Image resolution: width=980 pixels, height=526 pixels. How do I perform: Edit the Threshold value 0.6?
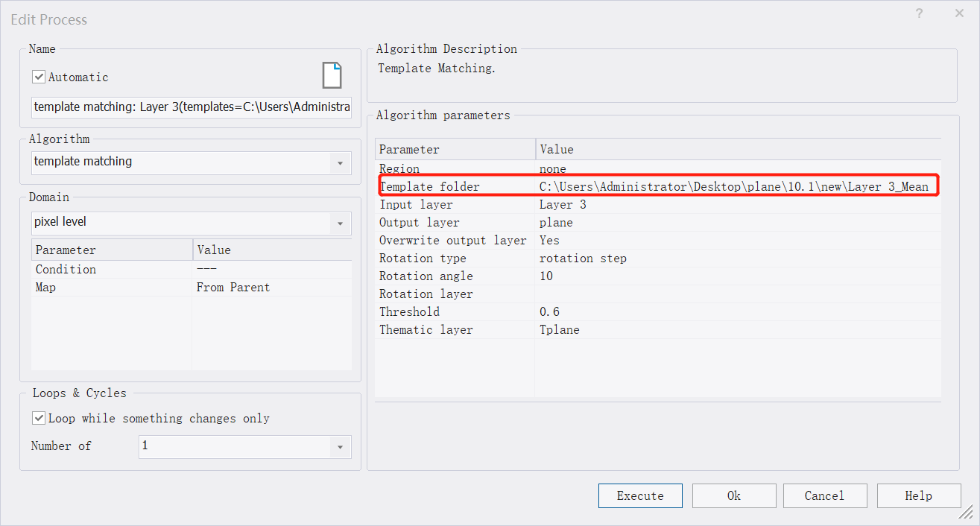pyautogui.click(x=550, y=311)
